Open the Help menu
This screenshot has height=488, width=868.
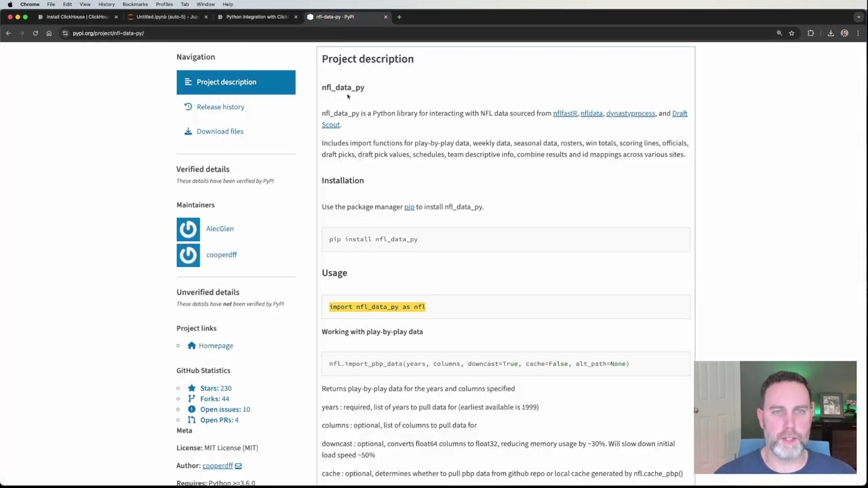pos(228,4)
